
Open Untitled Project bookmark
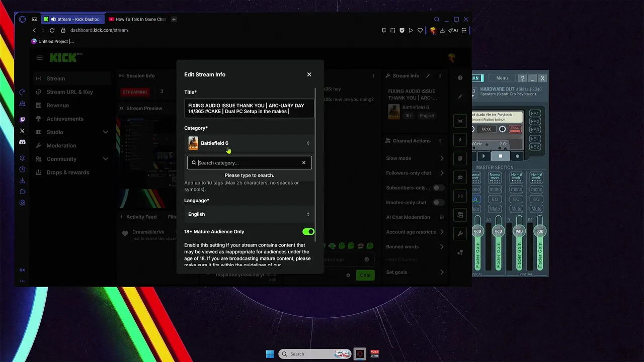pyautogui.click(x=53, y=41)
